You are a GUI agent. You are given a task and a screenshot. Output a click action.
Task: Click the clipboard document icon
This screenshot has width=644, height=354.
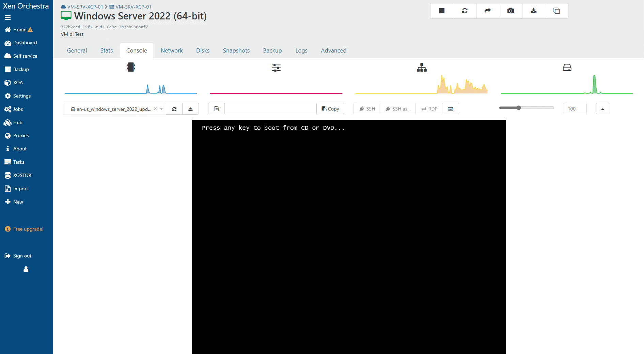click(217, 109)
